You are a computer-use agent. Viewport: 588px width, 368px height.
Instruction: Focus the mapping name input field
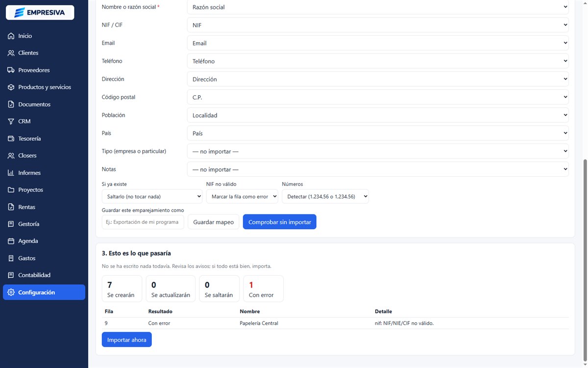(143, 222)
